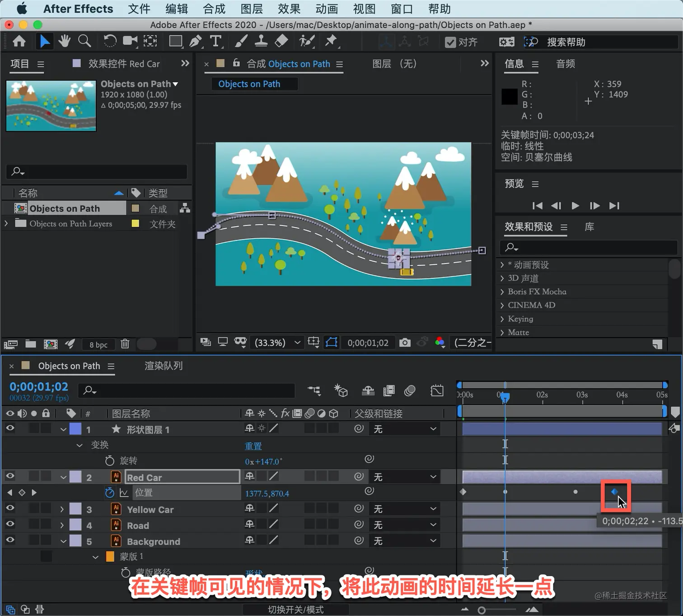Toggle the 8 bpc color depth
The height and width of the screenshot is (616, 683).
coord(98,345)
